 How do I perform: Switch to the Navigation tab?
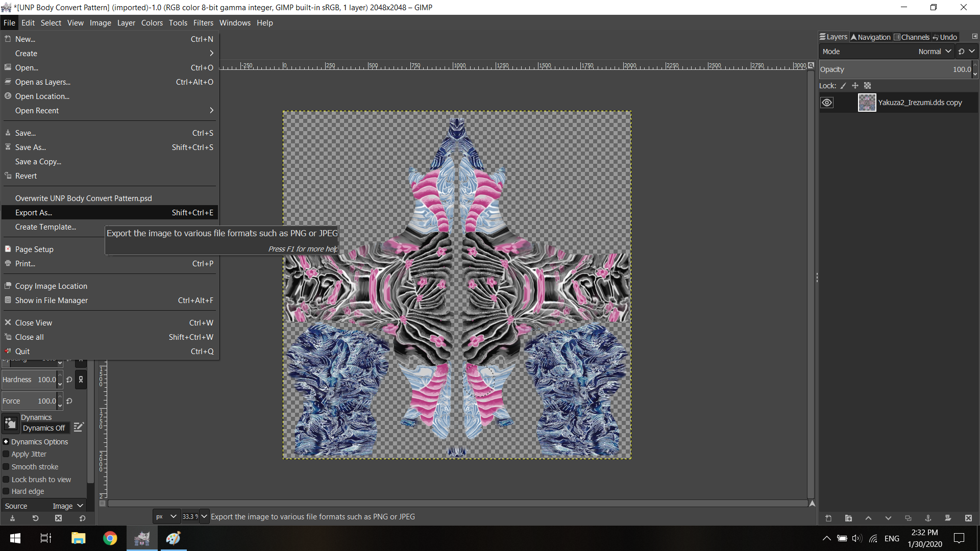click(870, 37)
